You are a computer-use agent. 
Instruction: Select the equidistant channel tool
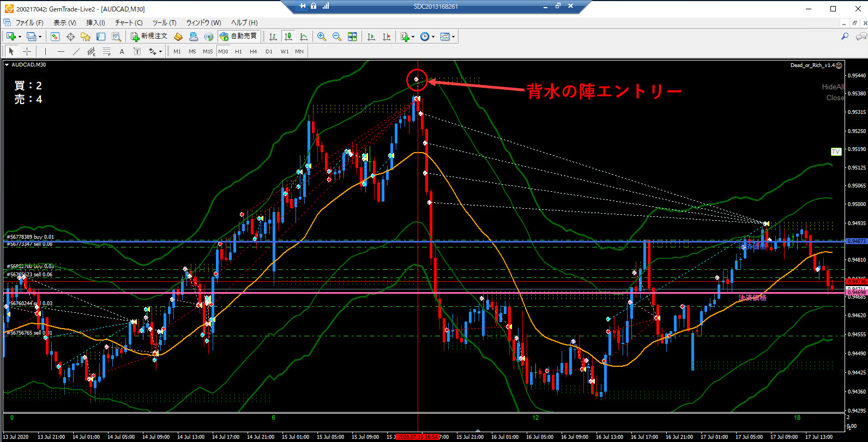click(91, 51)
